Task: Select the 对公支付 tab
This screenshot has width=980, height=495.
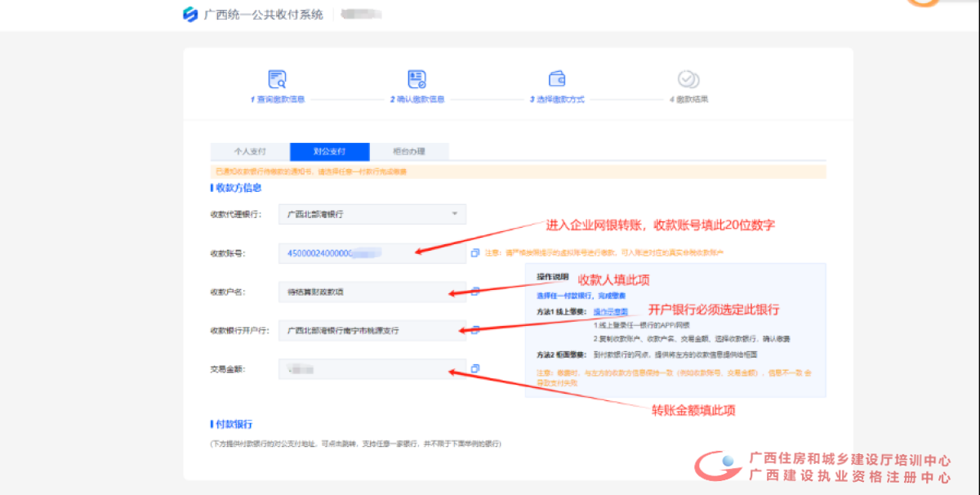Action: coord(329,151)
